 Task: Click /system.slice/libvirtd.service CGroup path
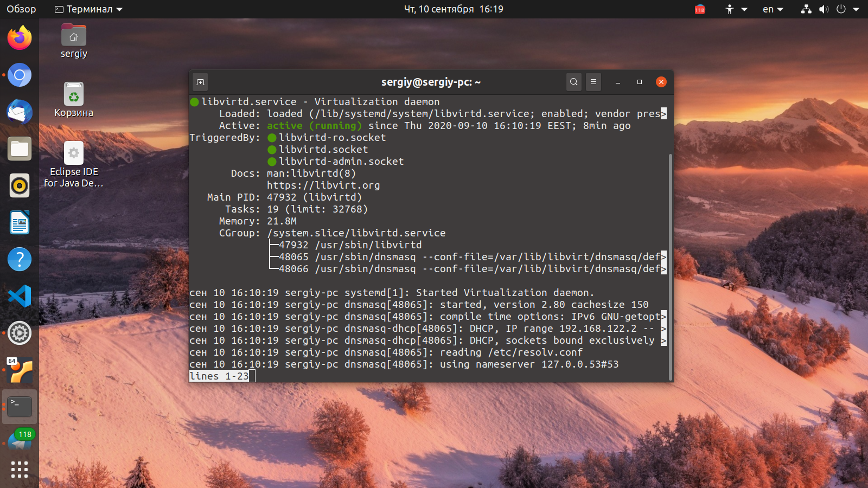[356, 233]
